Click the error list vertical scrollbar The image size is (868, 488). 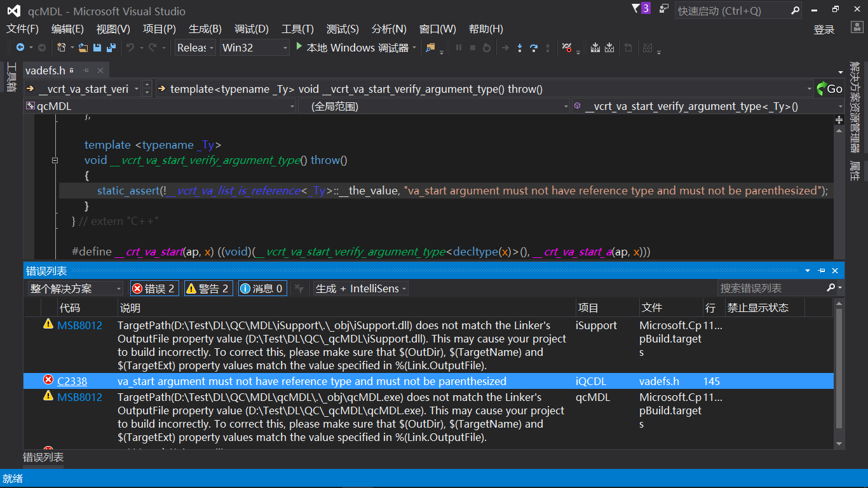pos(839,374)
